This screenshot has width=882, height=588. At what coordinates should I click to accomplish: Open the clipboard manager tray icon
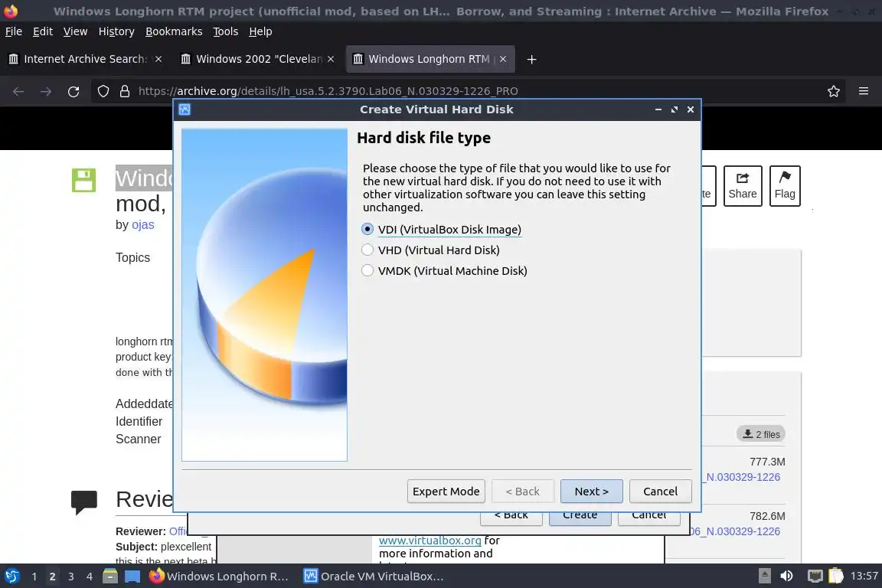[x=836, y=576]
